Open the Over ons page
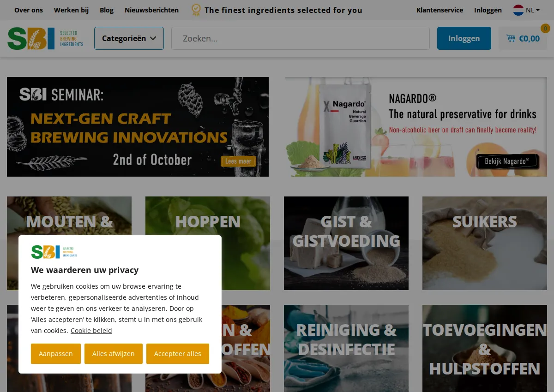554x392 pixels. point(29,10)
